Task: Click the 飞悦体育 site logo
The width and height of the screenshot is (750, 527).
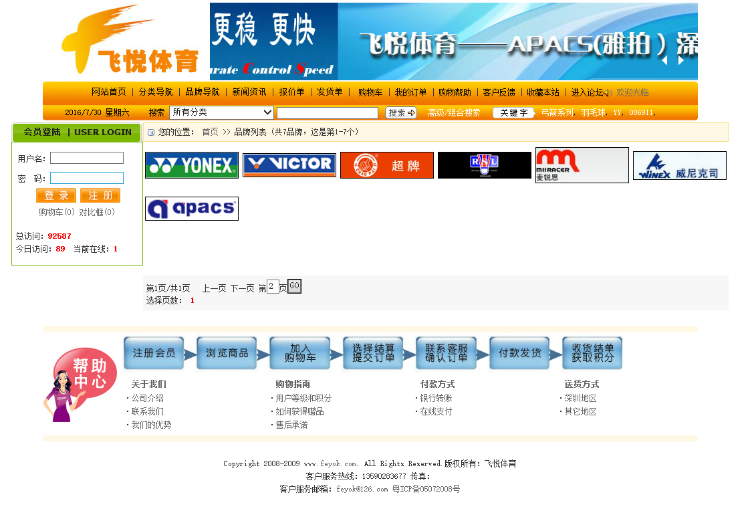Action: coord(130,40)
